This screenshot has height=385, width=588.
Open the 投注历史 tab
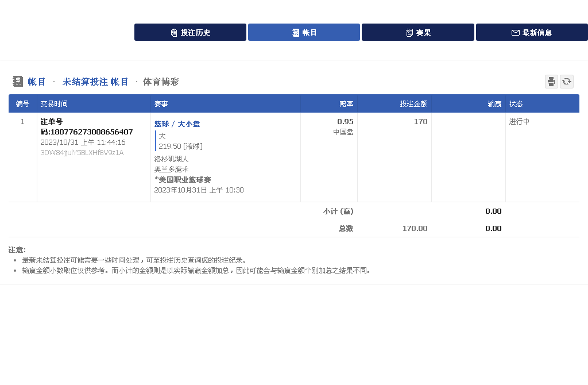tap(190, 32)
